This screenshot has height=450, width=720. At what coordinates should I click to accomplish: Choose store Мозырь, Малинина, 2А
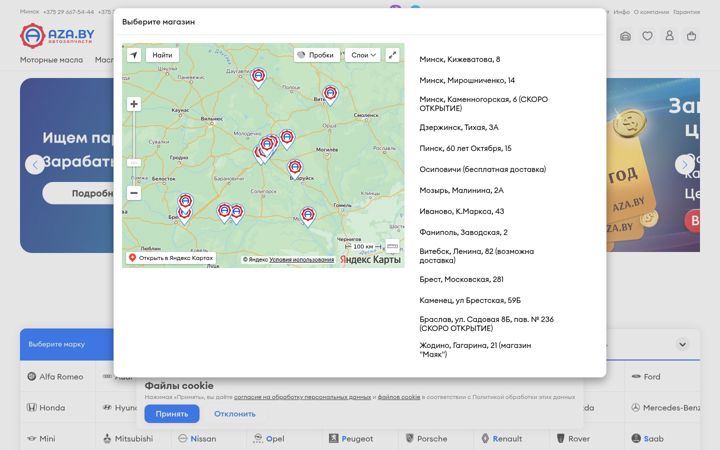(461, 190)
